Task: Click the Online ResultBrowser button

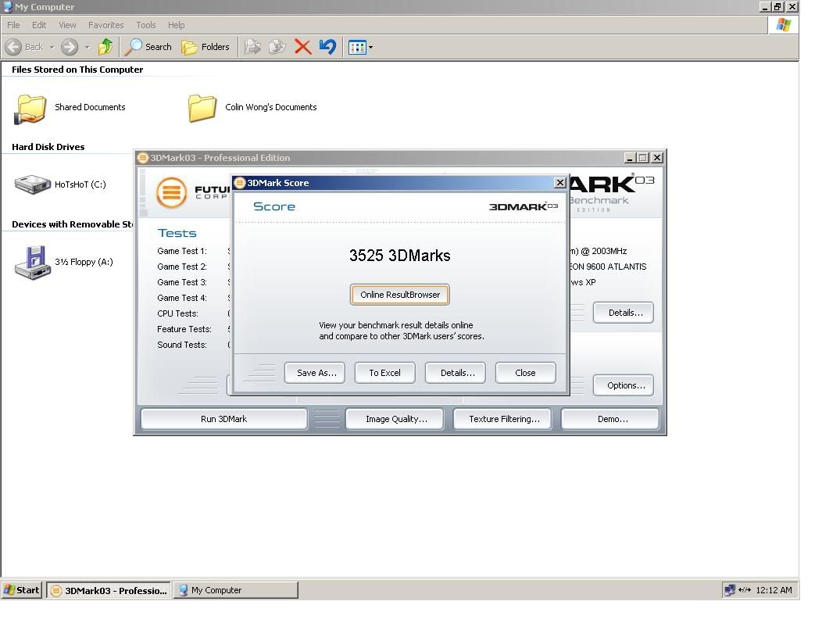Action: [399, 295]
